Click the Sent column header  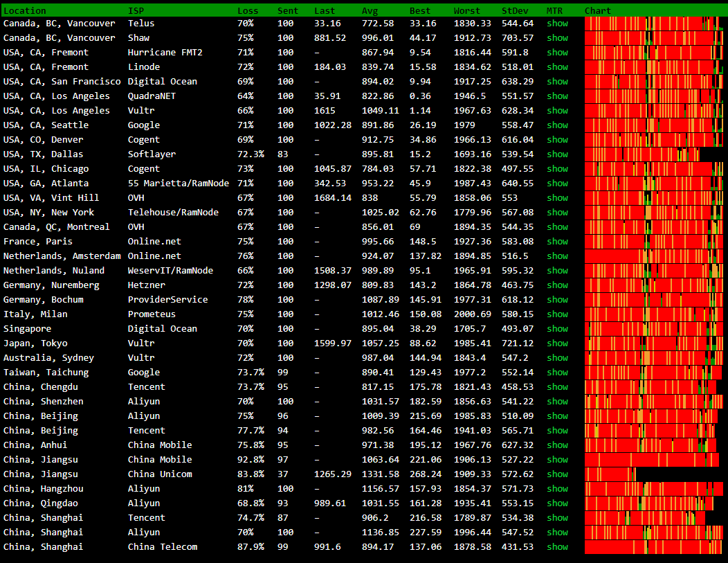pos(288,10)
